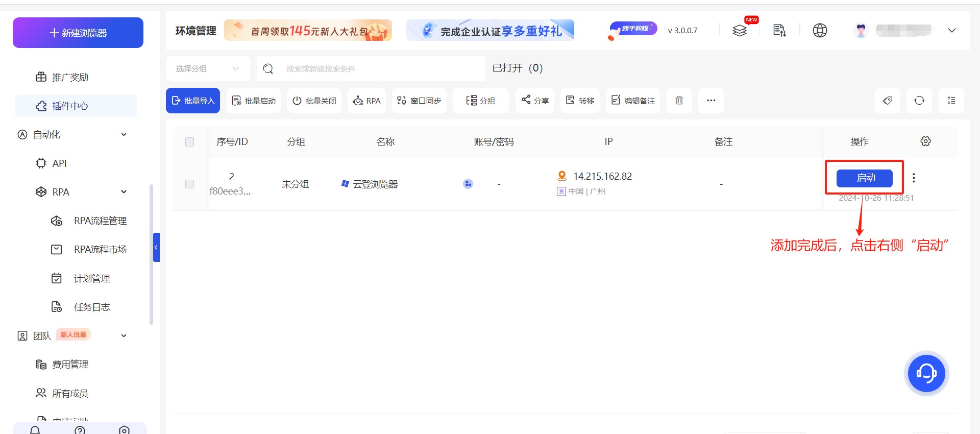The image size is (980, 434).
Task: Click the 145元 new user gift banner
Action: tap(308, 31)
